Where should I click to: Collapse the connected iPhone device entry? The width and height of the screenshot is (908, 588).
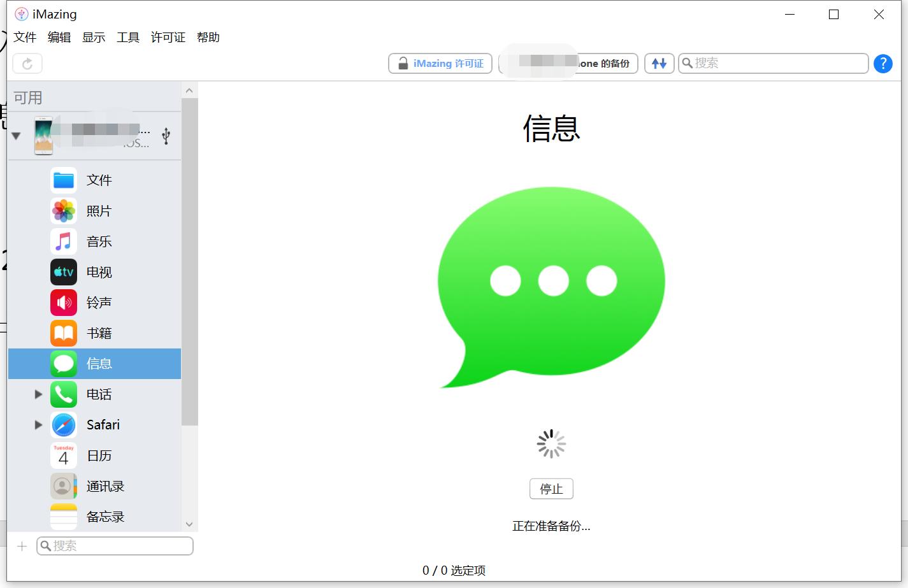(x=15, y=135)
